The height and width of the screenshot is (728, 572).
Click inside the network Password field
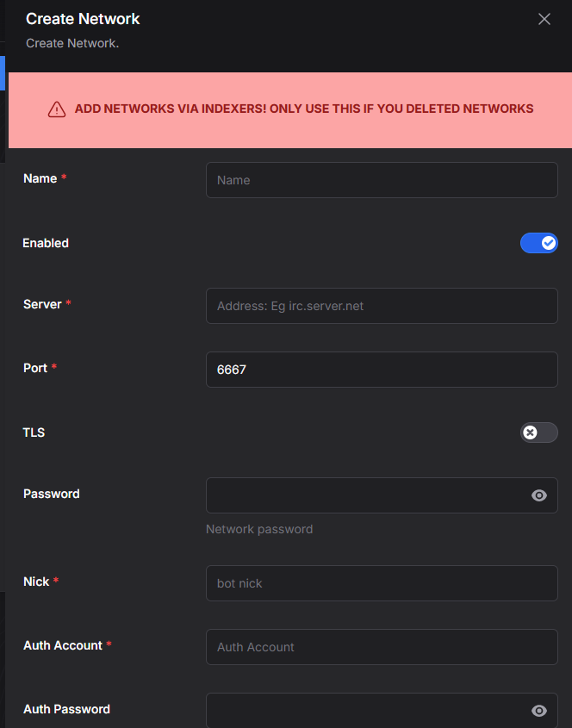click(x=367, y=495)
